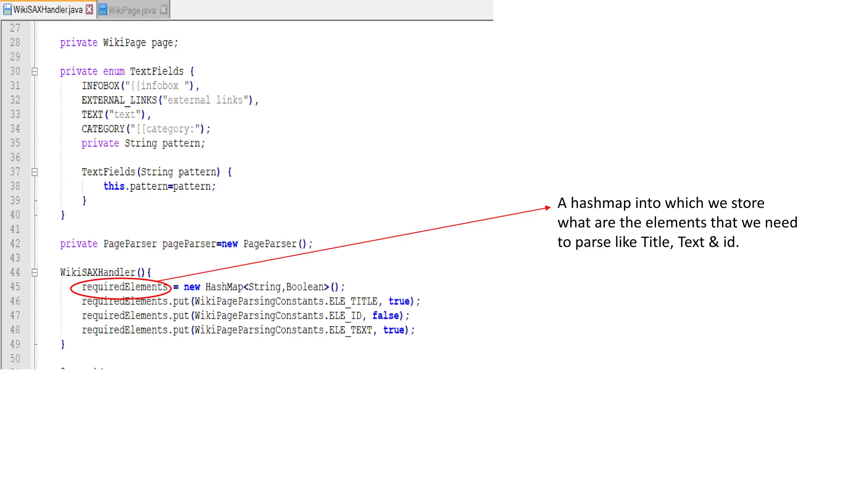This screenshot has width=868, height=488.
Task: Click 'private String pattern;' line
Action: [x=143, y=143]
